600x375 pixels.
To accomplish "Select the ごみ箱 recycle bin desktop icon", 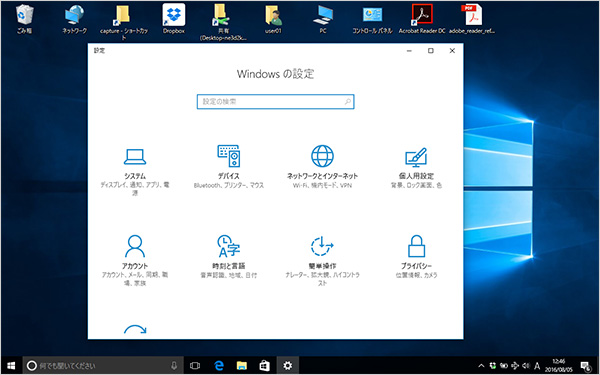I will (25, 19).
